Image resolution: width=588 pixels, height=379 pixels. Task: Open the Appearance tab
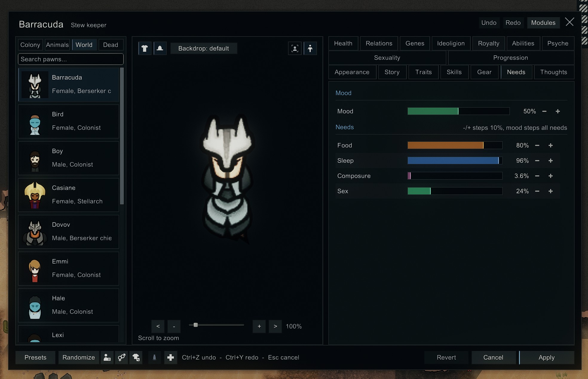[x=352, y=72]
